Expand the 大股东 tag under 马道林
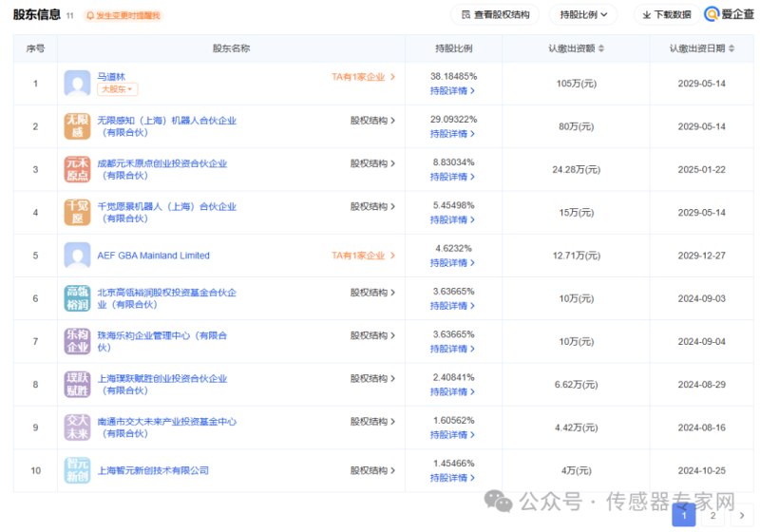Viewport: 760px width, 532px height. click(x=117, y=89)
